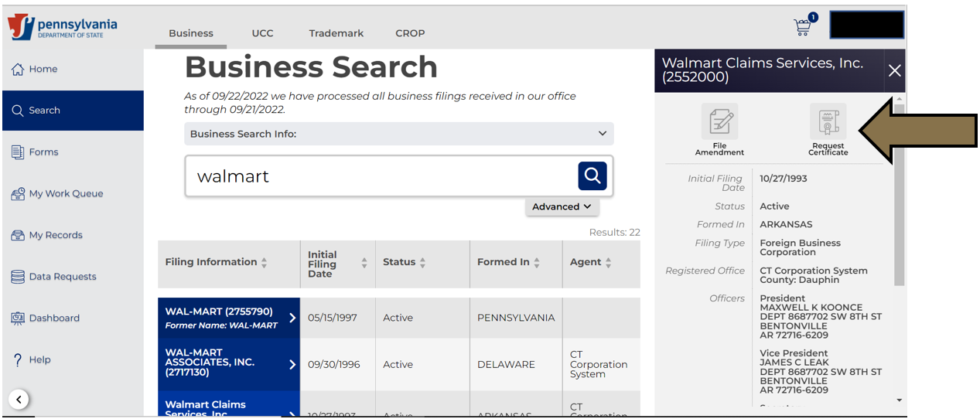Click the Pennsylvania Department of State logo
Viewport: 980px width, 419px height.
tap(63, 27)
